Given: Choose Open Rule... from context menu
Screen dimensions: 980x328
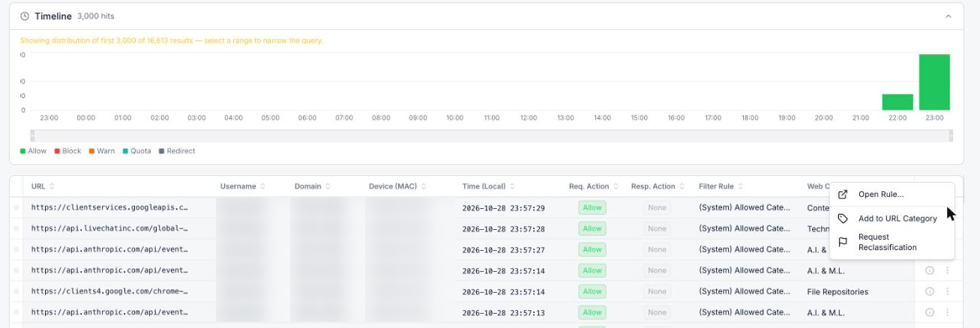Looking at the screenshot, I should [892, 194].
